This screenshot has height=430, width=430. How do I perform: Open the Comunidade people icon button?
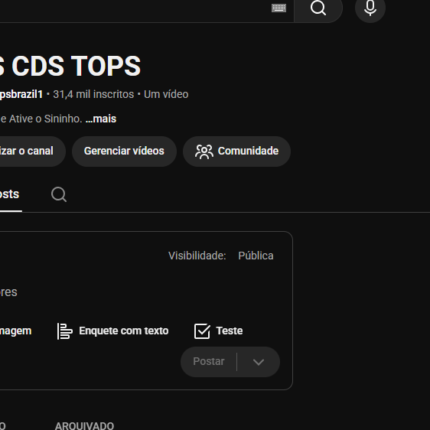click(x=237, y=151)
